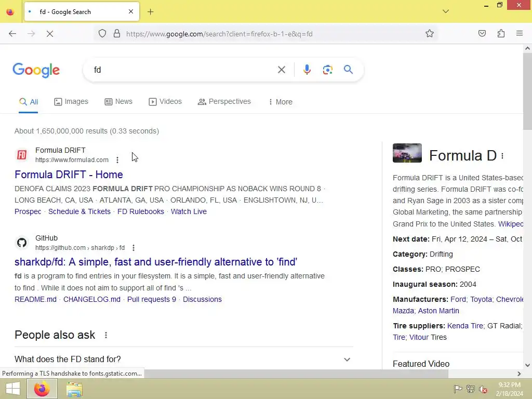This screenshot has height=399, width=532.
Task: Click the horizontal scrollbar right arrow
Action: pos(519,374)
